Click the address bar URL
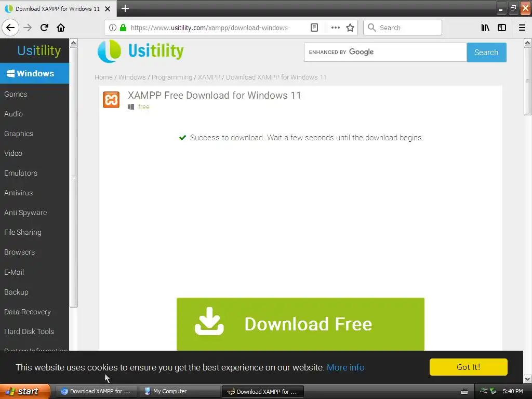 pyautogui.click(x=209, y=28)
